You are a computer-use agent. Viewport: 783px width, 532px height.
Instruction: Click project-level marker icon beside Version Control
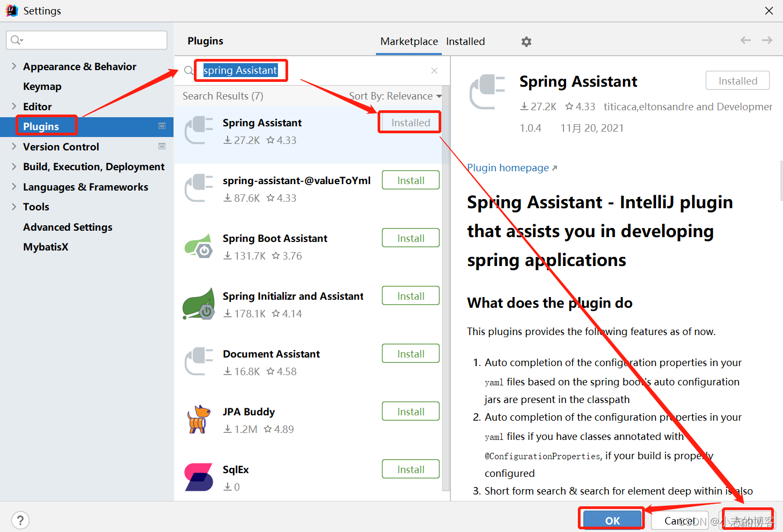point(162,146)
